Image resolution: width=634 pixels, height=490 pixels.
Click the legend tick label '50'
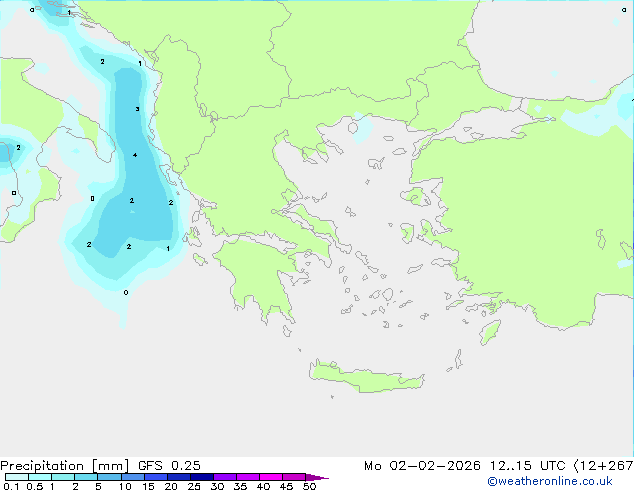[x=309, y=486]
